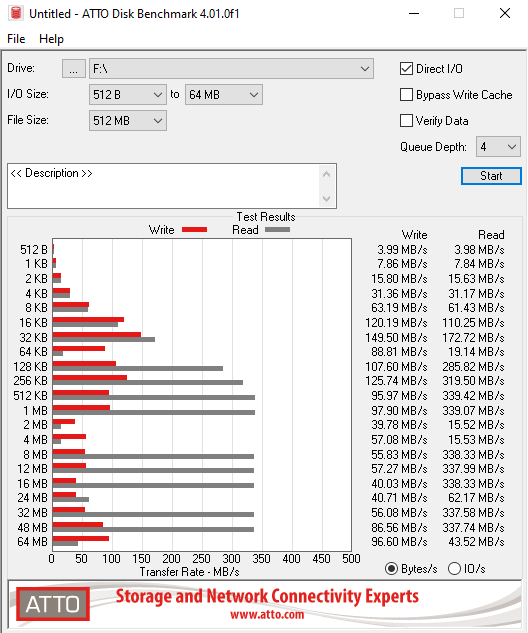The image size is (528, 633).
Task: Click the write value 3.99 MB/s
Action: [402, 249]
